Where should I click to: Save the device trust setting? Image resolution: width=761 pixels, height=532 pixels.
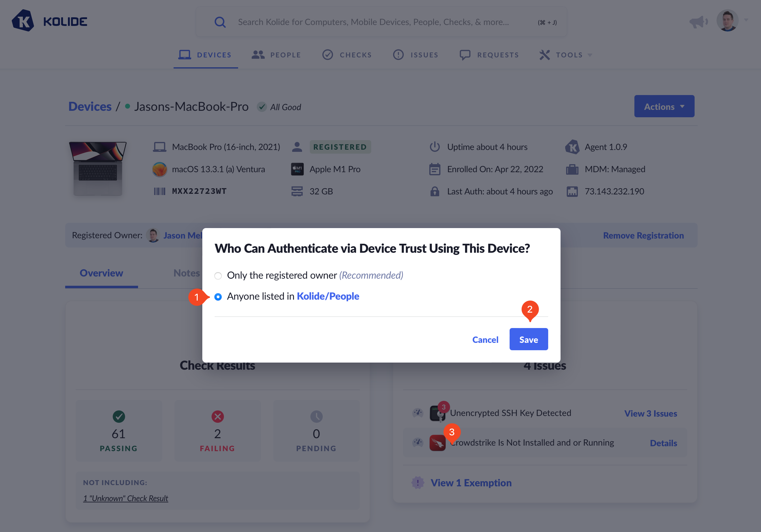click(x=529, y=339)
